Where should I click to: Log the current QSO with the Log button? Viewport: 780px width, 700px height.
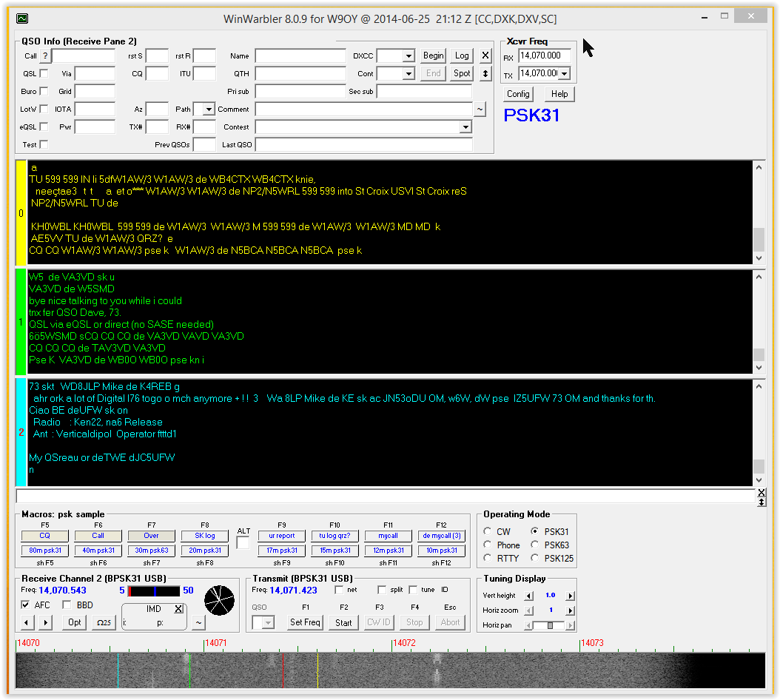tap(461, 55)
